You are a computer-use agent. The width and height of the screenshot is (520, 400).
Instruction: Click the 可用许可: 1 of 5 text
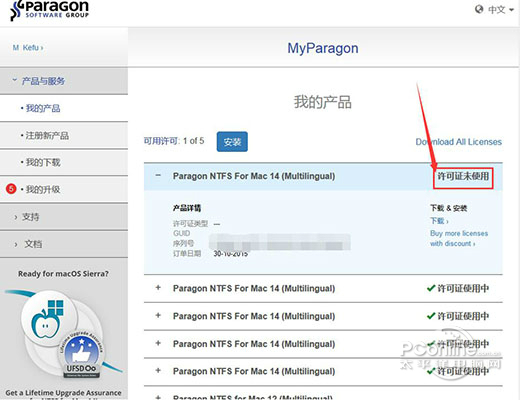tap(174, 141)
